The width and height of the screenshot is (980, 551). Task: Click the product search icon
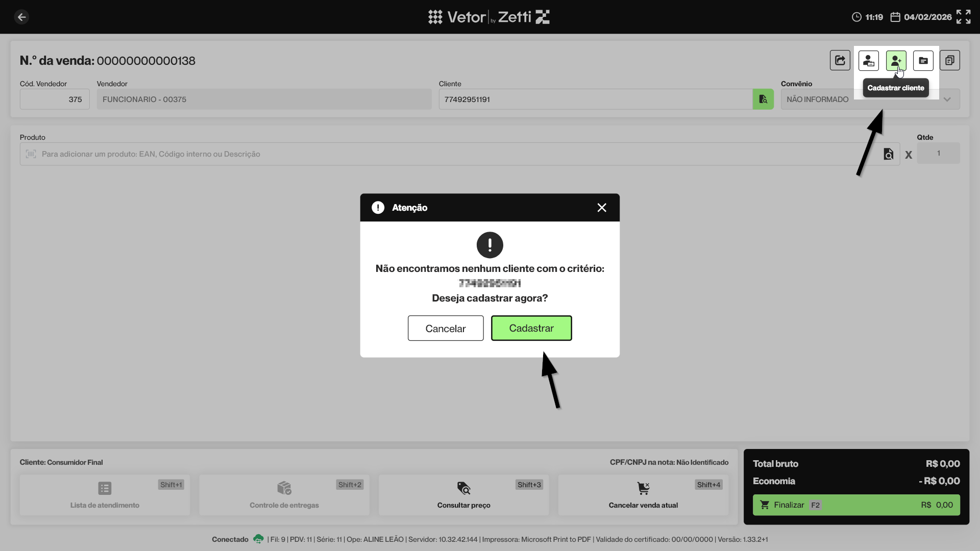(888, 154)
